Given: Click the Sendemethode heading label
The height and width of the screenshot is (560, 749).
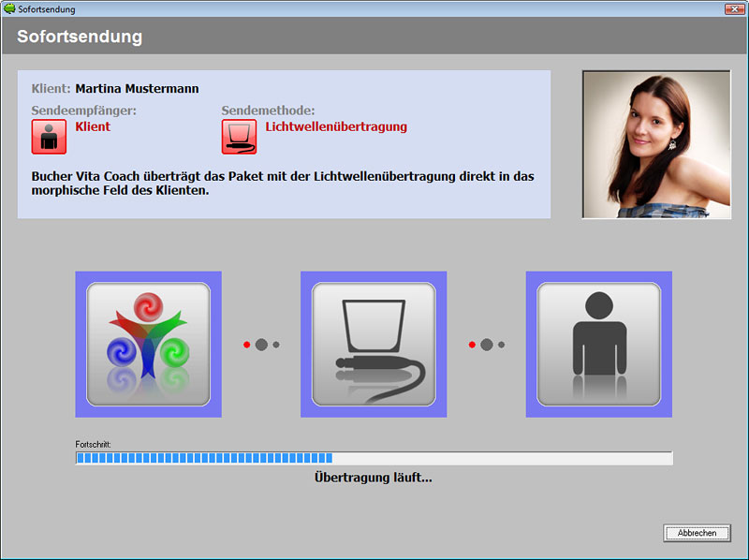Looking at the screenshot, I should coord(268,111).
